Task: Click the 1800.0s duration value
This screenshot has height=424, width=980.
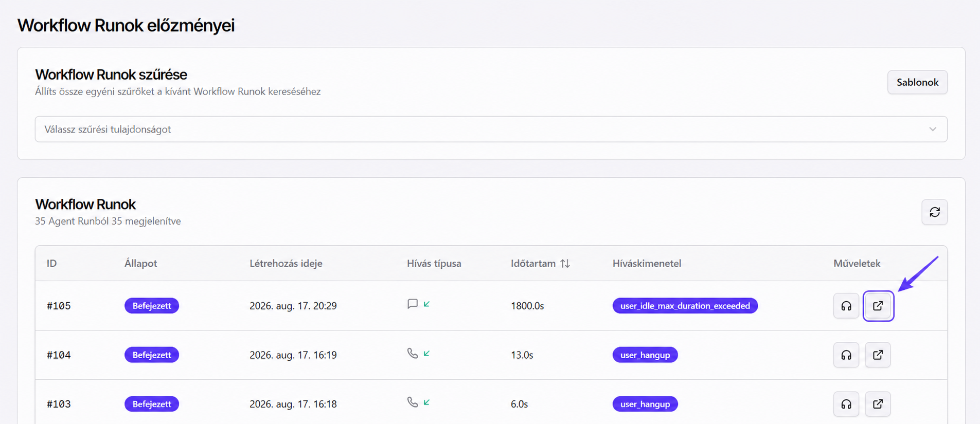Action: [x=527, y=306]
